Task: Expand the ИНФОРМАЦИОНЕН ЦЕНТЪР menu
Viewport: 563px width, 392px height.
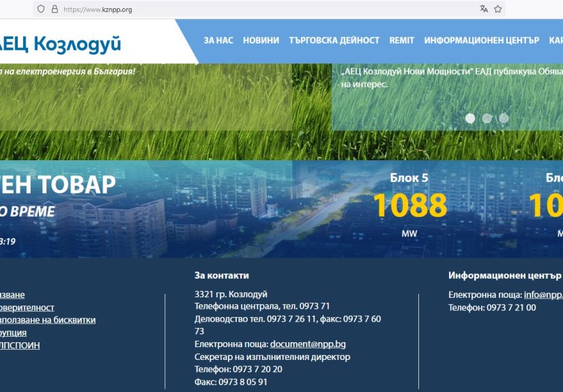Action: coord(481,40)
